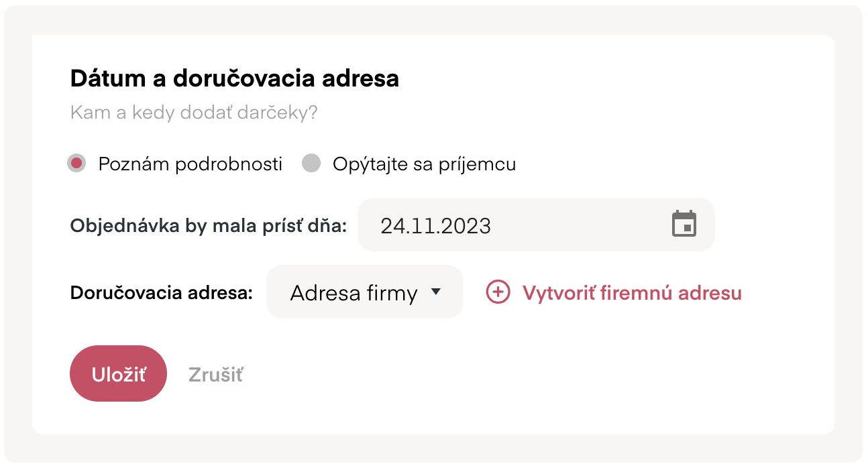Click empty space inside the date field
868x468 pixels.
pos(580,225)
